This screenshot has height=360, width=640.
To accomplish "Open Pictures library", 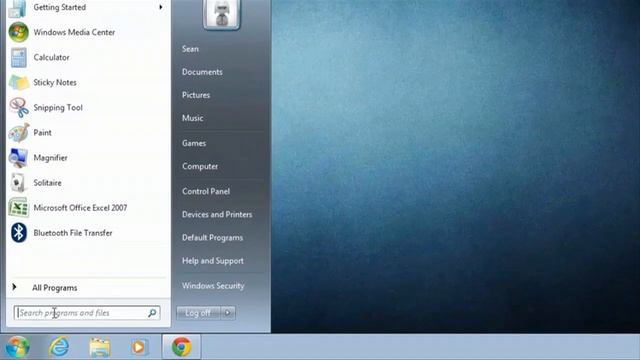I will pos(196,95).
